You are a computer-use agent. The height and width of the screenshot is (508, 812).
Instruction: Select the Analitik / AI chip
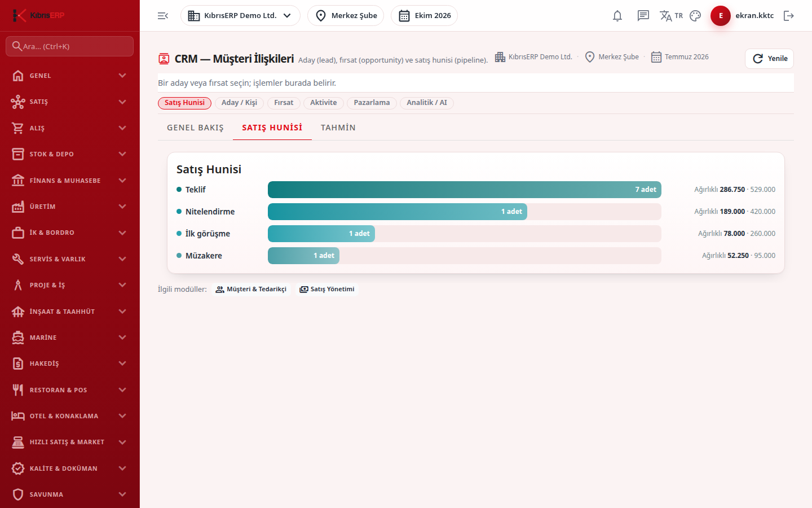[427, 103]
